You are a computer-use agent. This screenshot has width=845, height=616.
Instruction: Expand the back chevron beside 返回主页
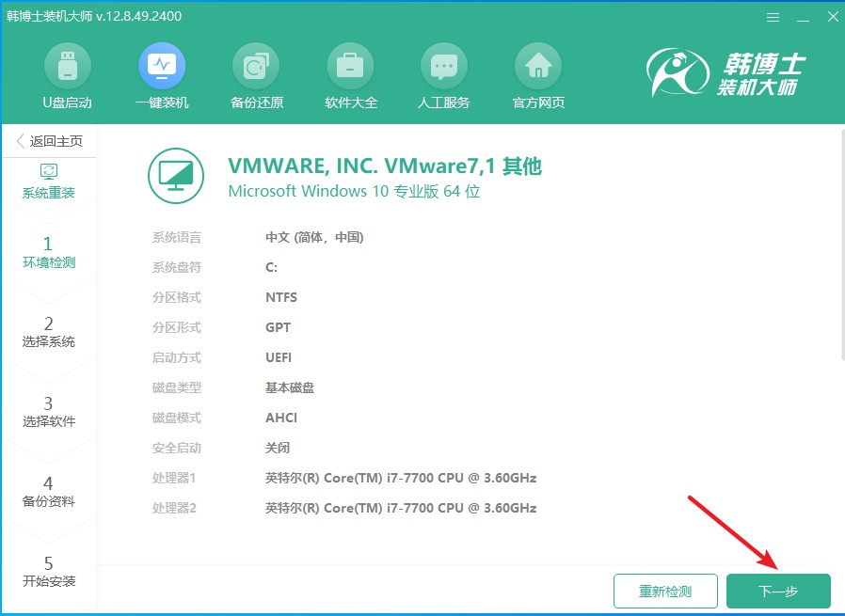point(19,140)
